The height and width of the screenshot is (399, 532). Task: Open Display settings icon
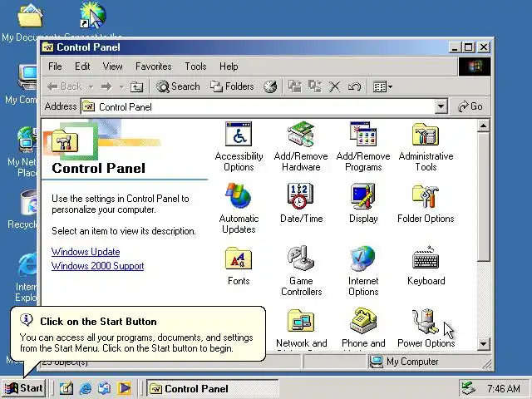[x=363, y=196]
